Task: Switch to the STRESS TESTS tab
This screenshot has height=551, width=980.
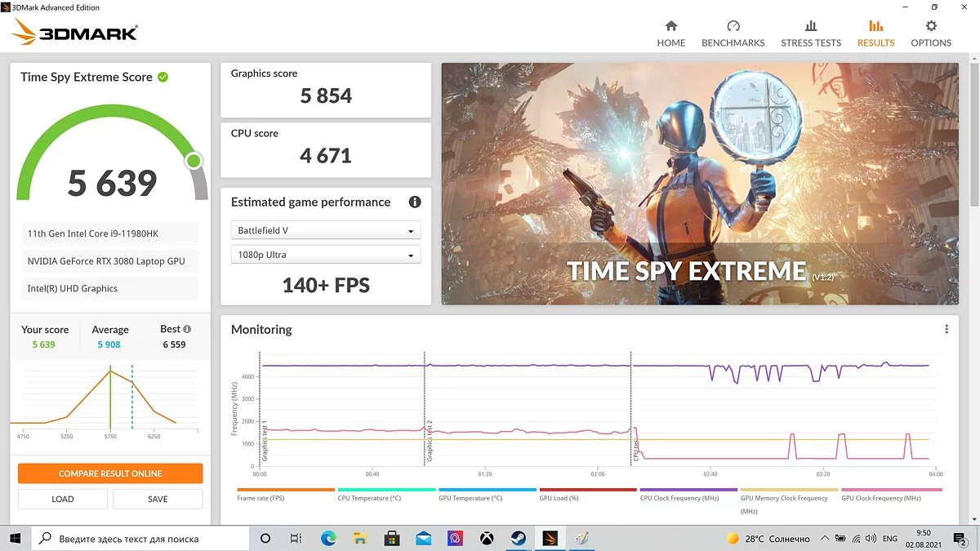Action: coord(811,33)
